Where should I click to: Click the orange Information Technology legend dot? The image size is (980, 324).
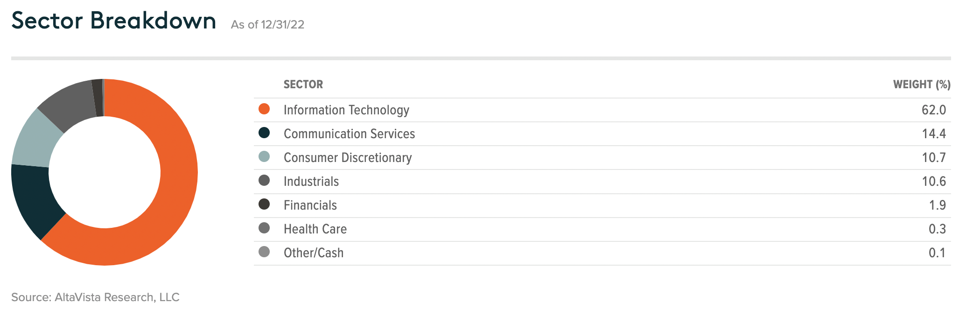pos(264,109)
